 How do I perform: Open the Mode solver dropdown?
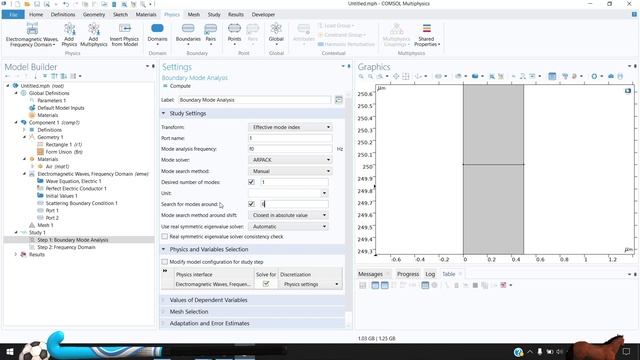point(290,160)
